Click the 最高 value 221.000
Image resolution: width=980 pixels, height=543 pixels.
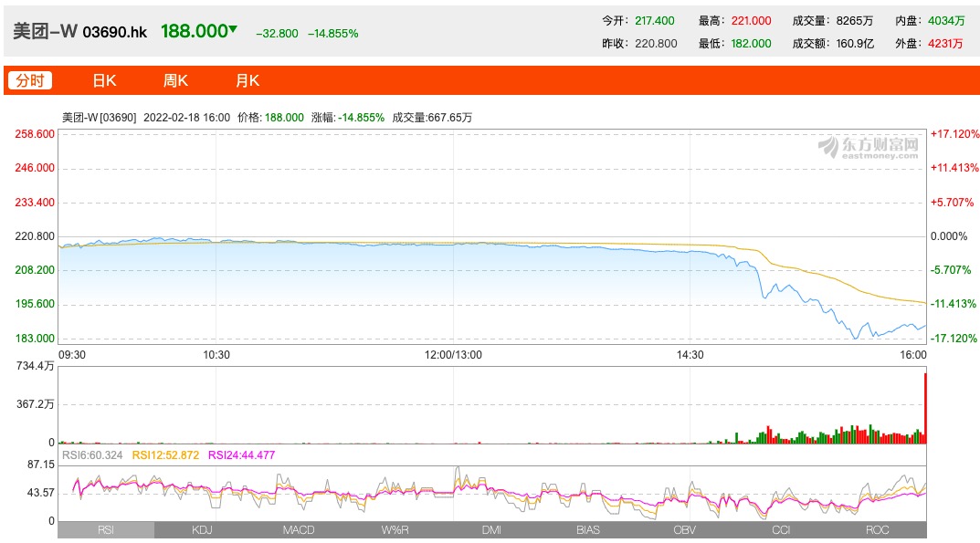point(752,21)
